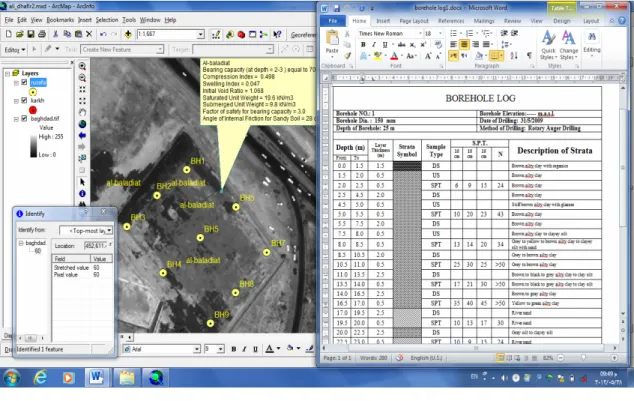
Task: Toggle the rusafa layer checkbox
Action: tap(24, 82)
